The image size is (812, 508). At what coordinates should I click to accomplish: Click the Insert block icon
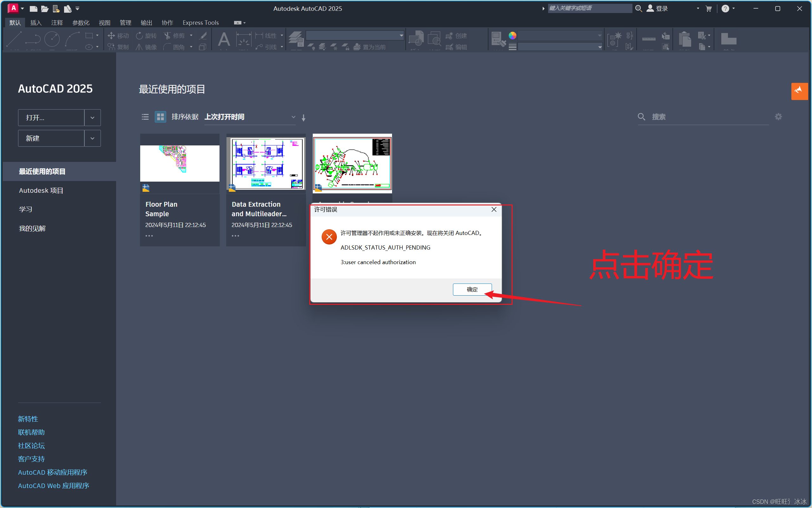coord(416,38)
